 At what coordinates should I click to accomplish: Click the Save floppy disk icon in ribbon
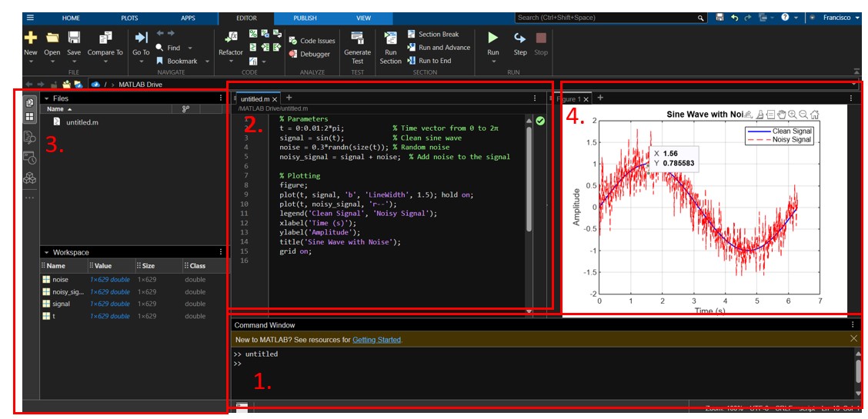click(74, 38)
